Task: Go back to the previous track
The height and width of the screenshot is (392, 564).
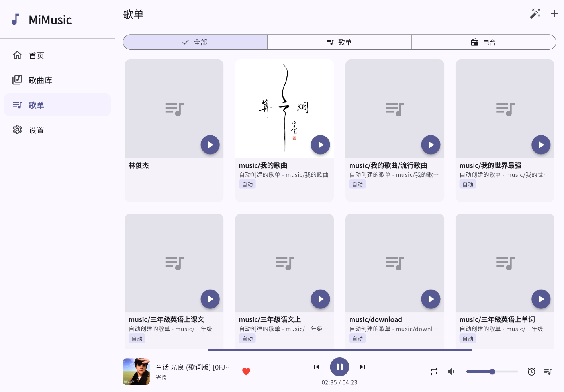Action: tap(317, 367)
